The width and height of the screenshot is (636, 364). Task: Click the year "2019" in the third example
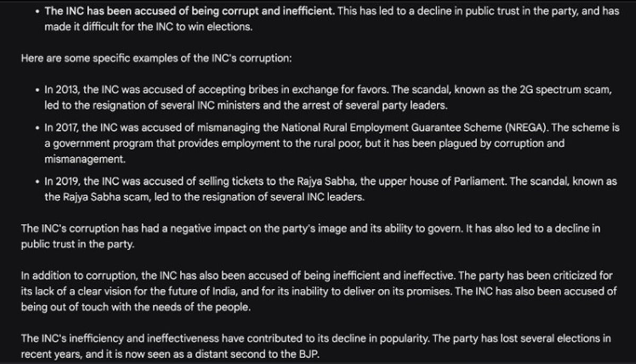(68, 181)
